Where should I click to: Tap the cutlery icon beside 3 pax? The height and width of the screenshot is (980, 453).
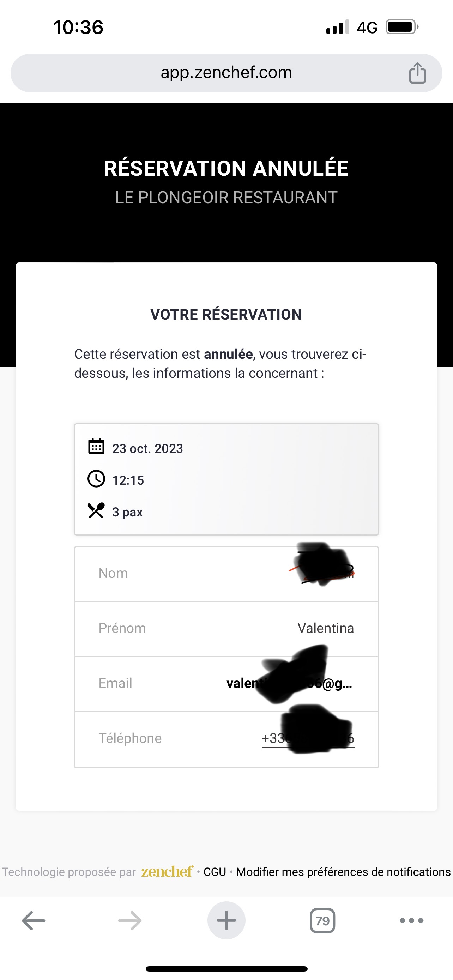click(96, 510)
